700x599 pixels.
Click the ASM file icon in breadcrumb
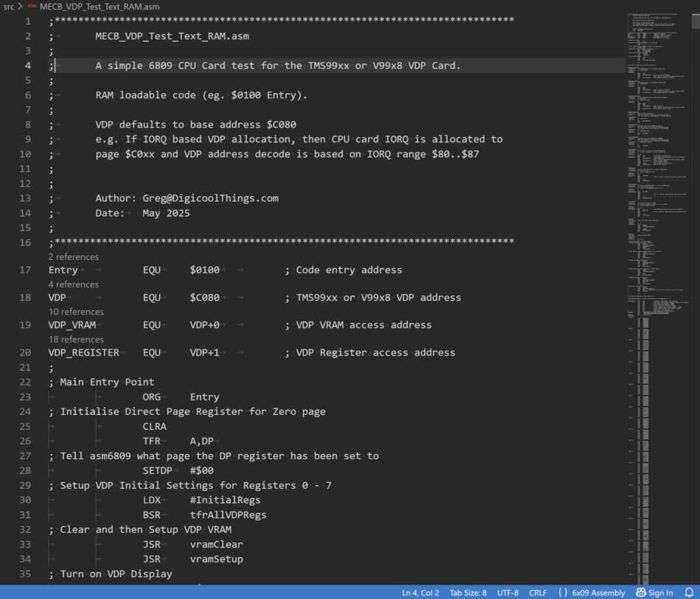(x=31, y=7)
